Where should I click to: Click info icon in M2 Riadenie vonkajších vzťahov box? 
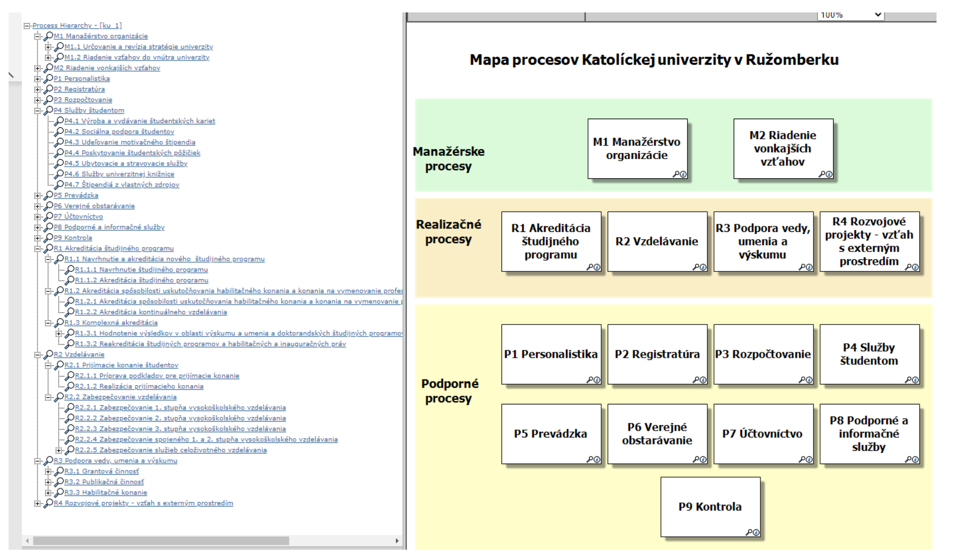(829, 174)
